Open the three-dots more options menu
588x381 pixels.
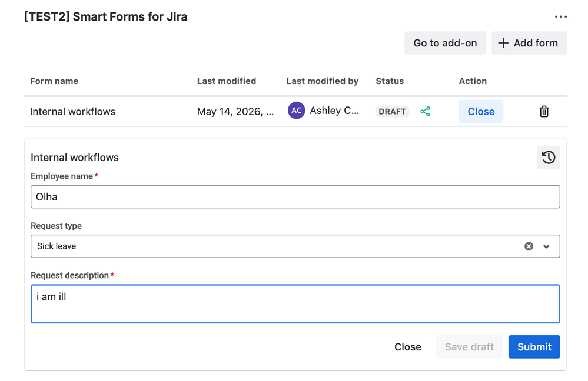coord(560,17)
